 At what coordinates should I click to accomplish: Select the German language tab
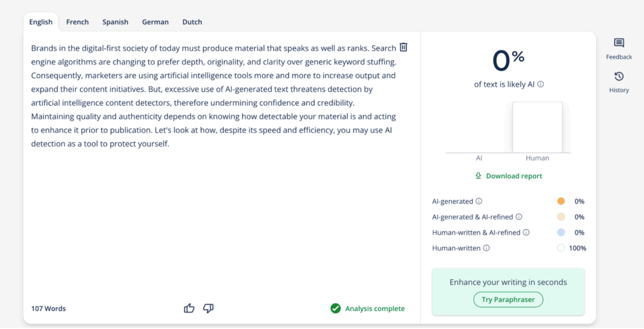(155, 22)
